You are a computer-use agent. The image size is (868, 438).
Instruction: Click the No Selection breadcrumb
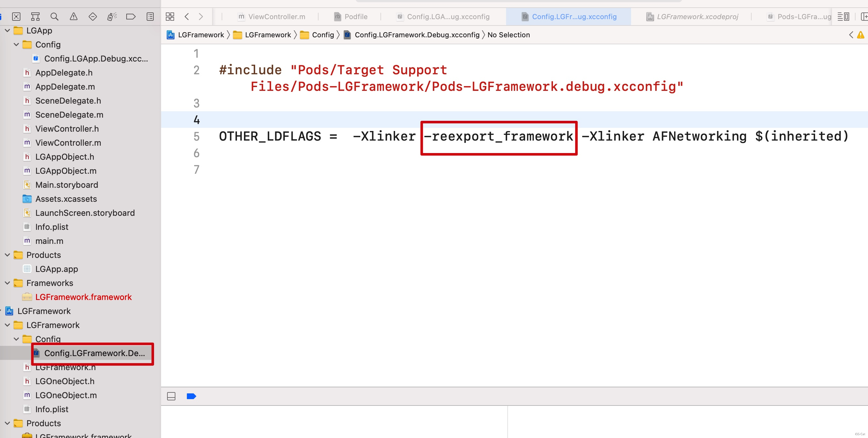pos(509,35)
